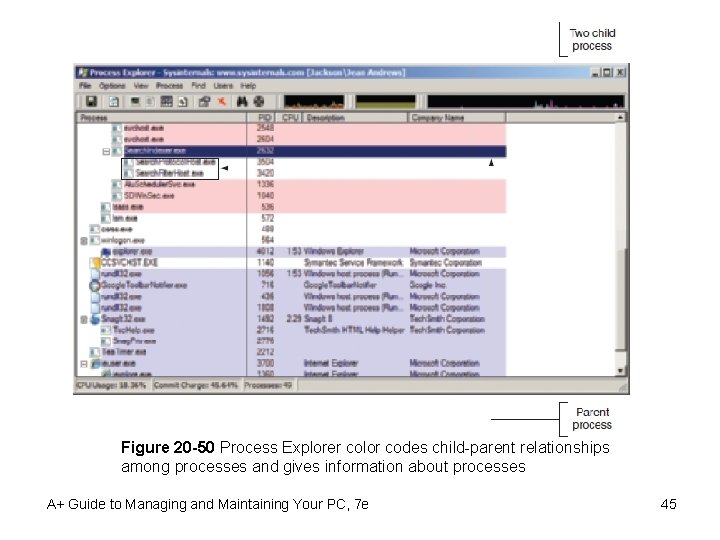The width and height of the screenshot is (720, 540).
Task: Sort by the Company Name column header
Action: (457, 118)
